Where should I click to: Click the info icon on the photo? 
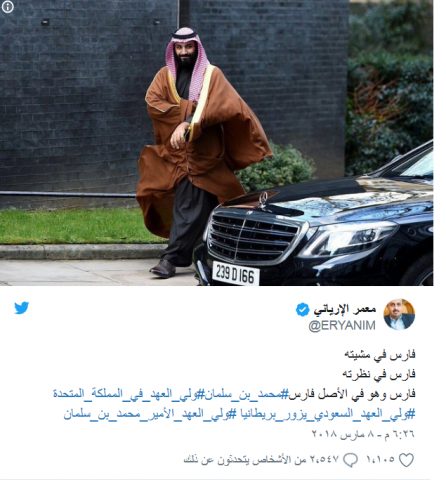coord(8,7)
